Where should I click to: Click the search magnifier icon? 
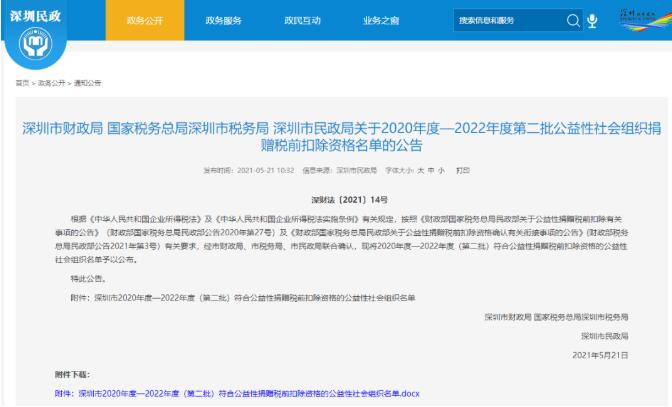click(573, 20)
